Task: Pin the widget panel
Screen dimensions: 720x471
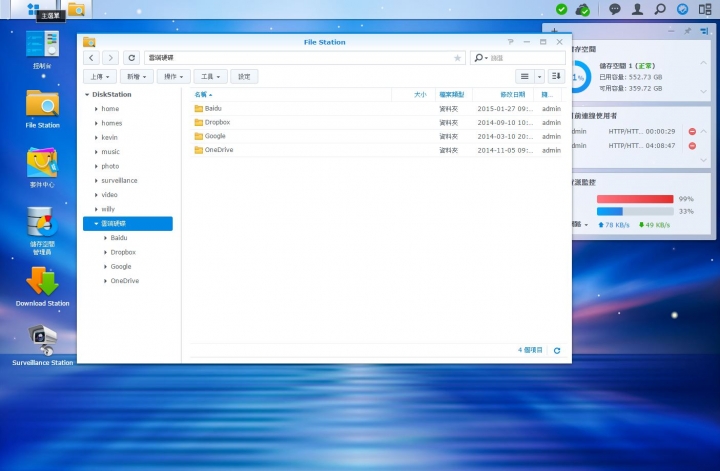Action: [687, 31]
